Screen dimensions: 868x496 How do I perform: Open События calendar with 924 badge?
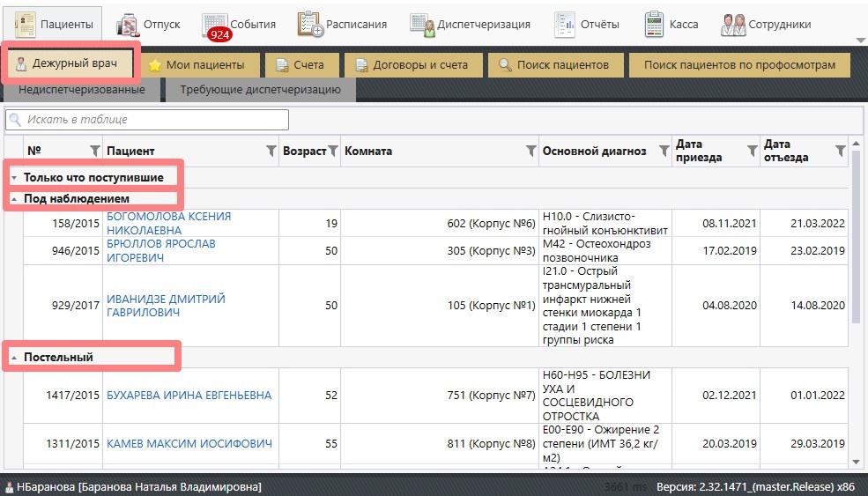pyautogui.click(x=214, y=24)
